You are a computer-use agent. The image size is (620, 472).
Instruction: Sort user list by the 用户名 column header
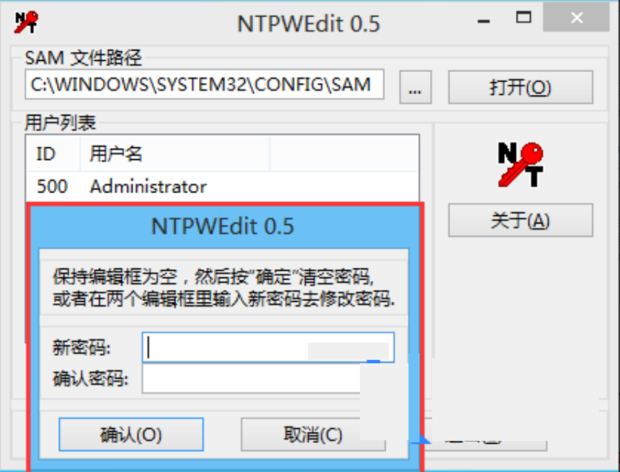(175, 153)
